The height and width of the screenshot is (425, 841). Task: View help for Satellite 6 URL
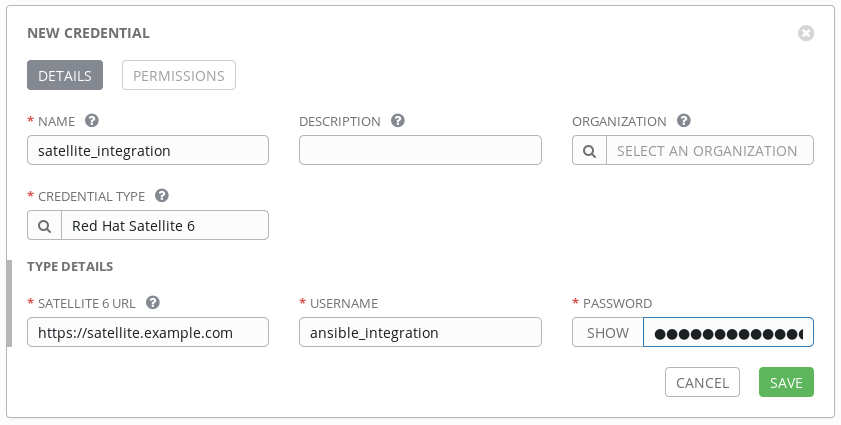pos(153,302)
